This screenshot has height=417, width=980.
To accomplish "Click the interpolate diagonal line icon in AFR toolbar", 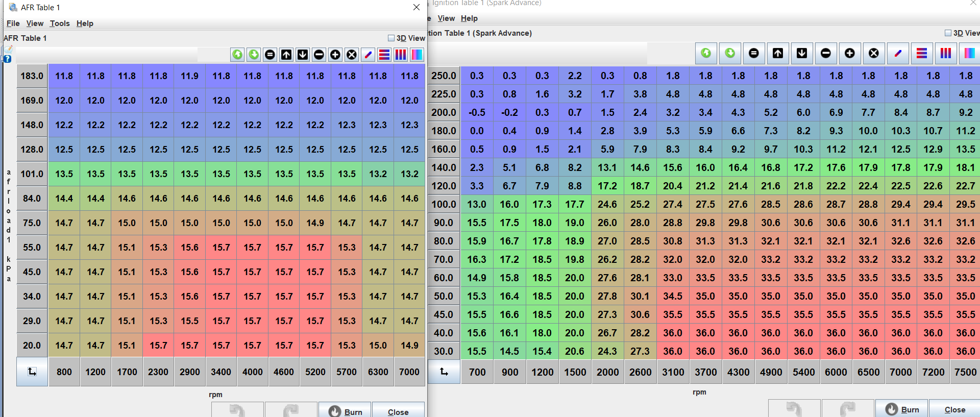I will click(x=368, y=55).
